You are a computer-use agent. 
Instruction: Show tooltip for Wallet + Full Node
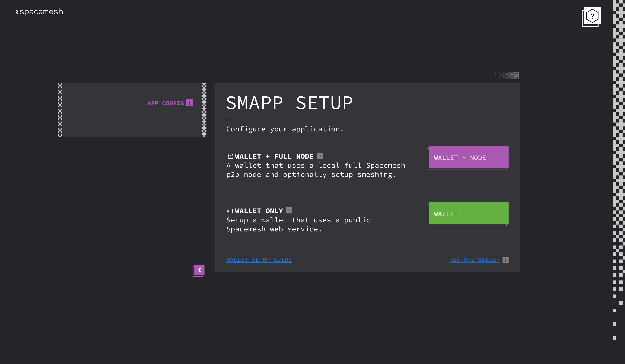pyautogui.click(x=320, y=156)
